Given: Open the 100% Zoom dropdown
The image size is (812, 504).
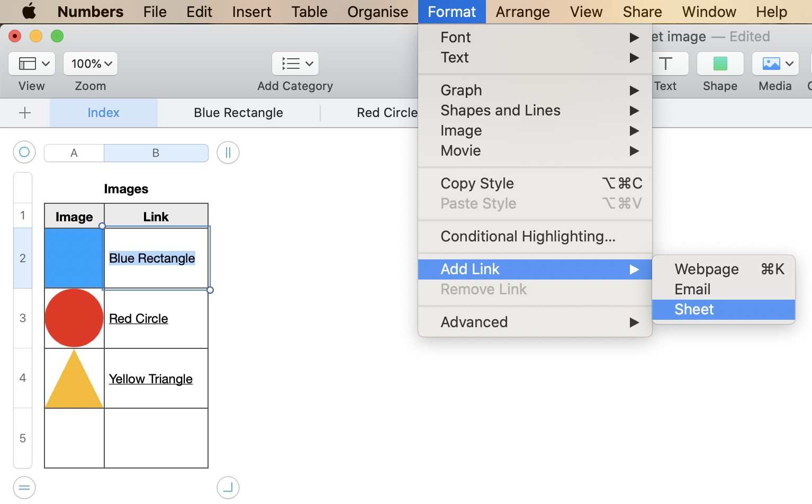Looking at the screenshot, I should point(91,64).
